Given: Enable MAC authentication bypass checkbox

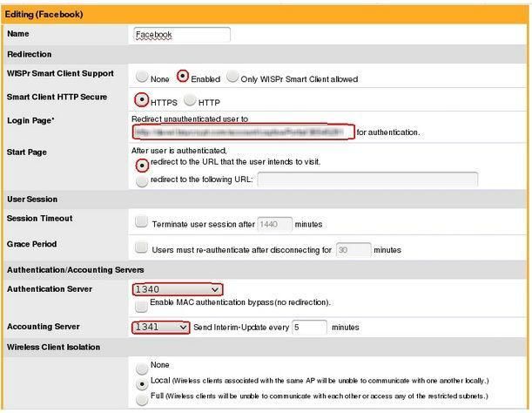Looking at the screenshot, I should click(141, 306).
